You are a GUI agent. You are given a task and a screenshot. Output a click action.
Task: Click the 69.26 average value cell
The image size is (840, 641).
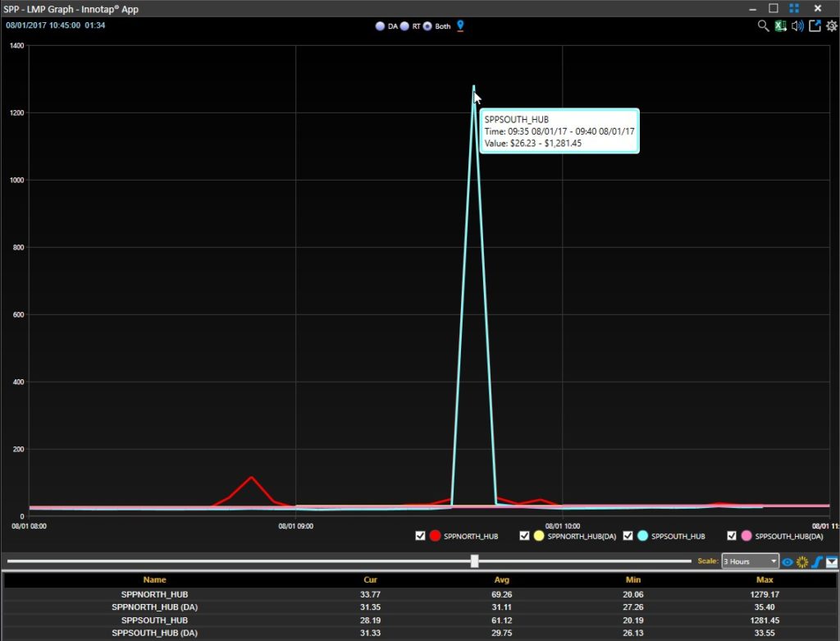(x=501, y=594)
